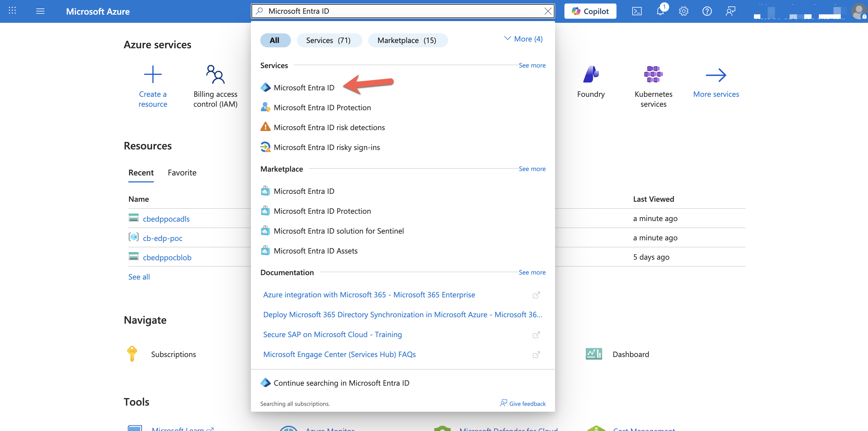Image resolution: width=868 pixels, height=431 pixels.
Task: Click See more next to Services
Action: [532, 65]
